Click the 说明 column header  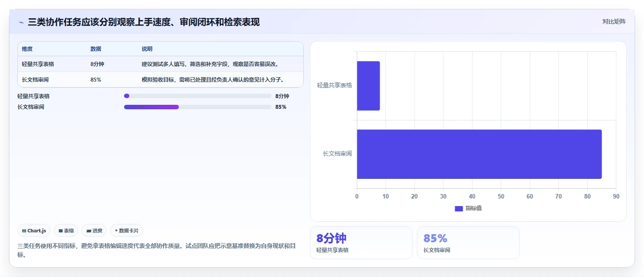point(147,49)
